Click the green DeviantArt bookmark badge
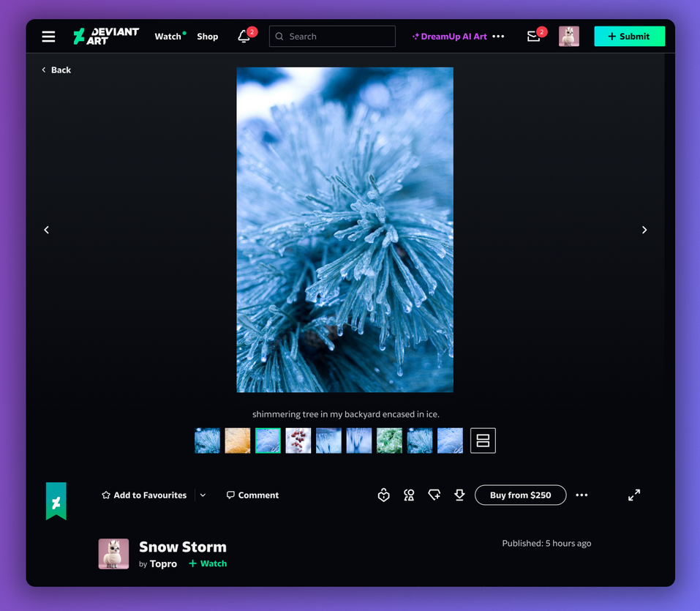The width and height of the screenshot is (700, 611). 56,501
